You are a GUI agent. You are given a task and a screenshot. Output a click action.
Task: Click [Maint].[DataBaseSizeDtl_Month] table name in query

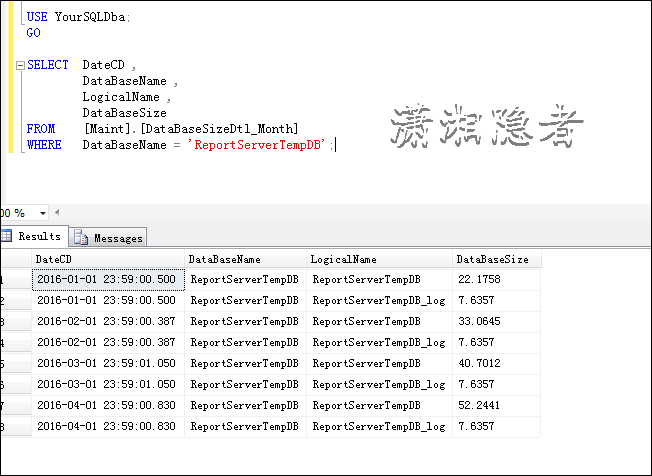[x=191, y=129]
